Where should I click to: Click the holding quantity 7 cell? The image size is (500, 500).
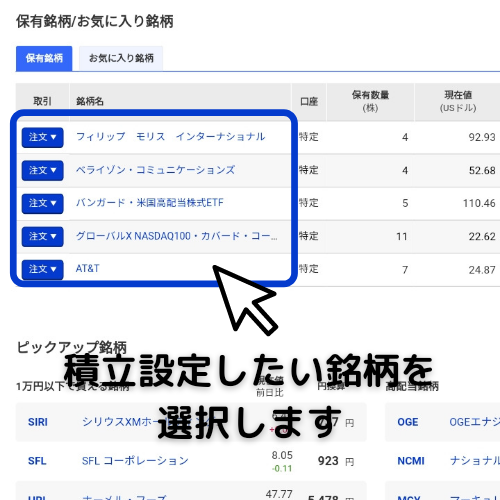(x=405, y=270)
